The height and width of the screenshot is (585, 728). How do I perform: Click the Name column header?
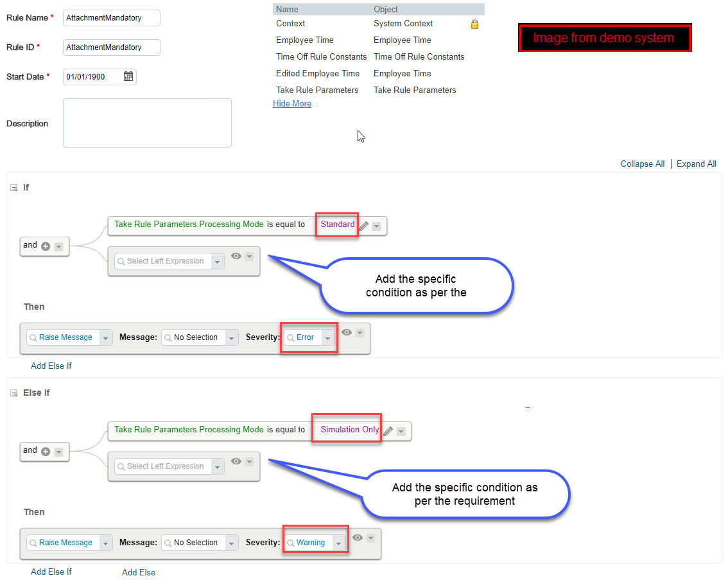click(287, 9)
